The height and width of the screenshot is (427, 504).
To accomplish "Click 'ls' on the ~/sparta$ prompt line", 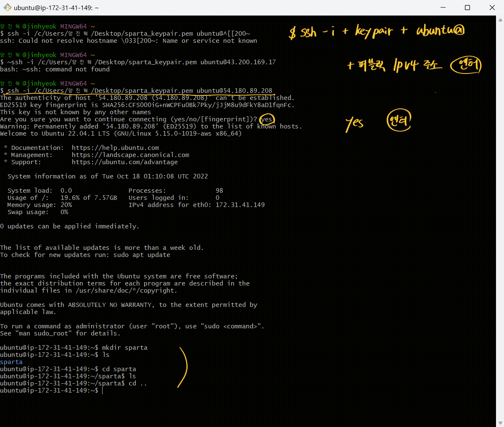I will pyautogui.click(x=132, y=376).
